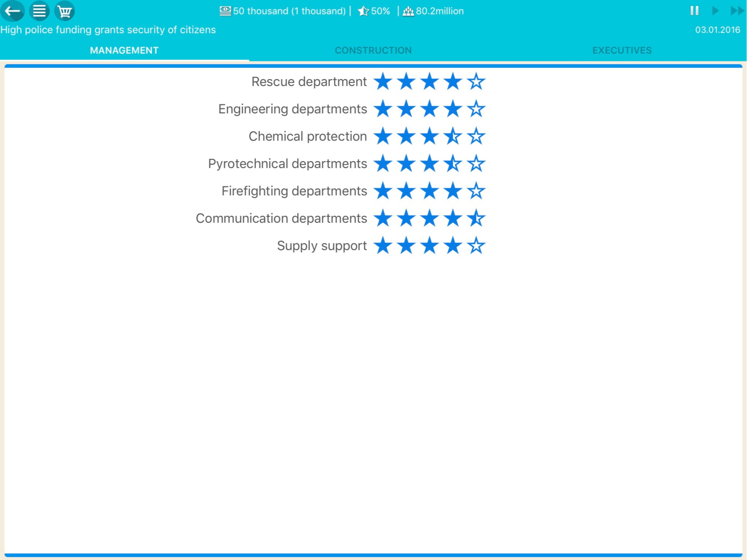Switch to the Management tab
747x560 pixels.
[x=124, y=50]
